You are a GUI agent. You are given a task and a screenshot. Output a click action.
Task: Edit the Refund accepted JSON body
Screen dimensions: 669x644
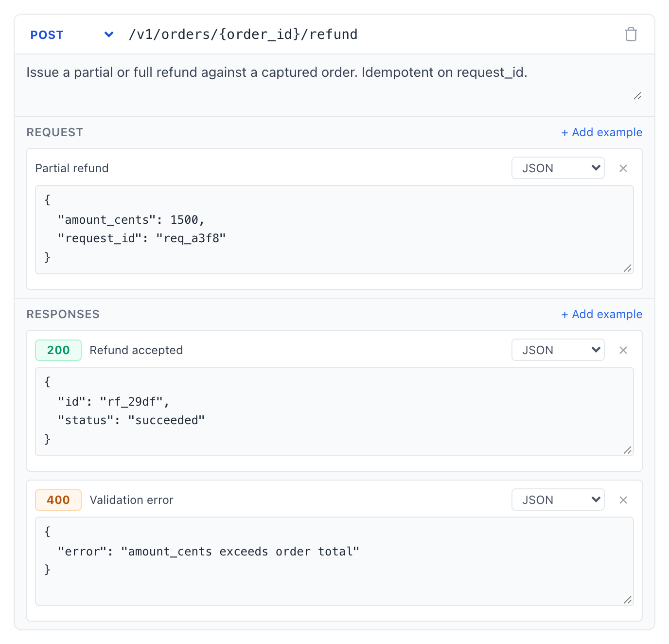pyautogui.click(x=334, y=411)
